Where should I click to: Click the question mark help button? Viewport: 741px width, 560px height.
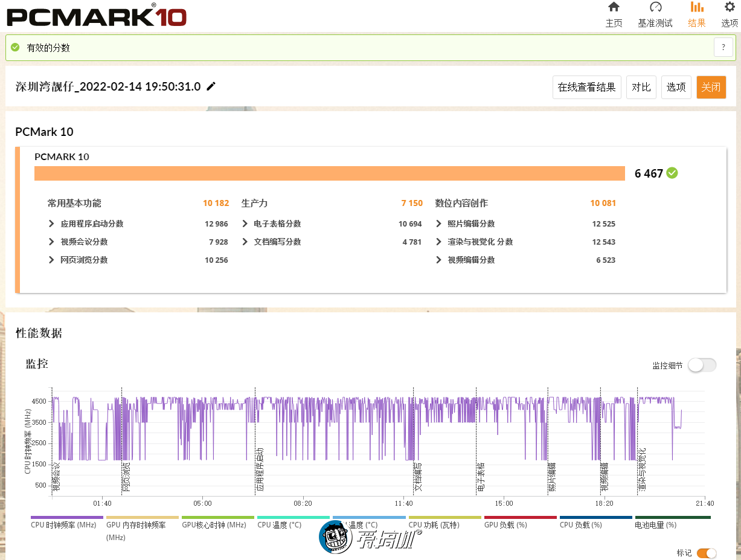pos(723,47)
